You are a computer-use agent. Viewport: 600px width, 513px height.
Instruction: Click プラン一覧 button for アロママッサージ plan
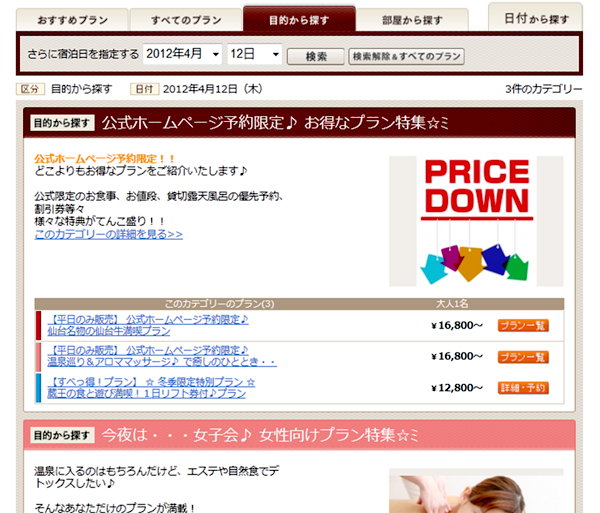523,357
